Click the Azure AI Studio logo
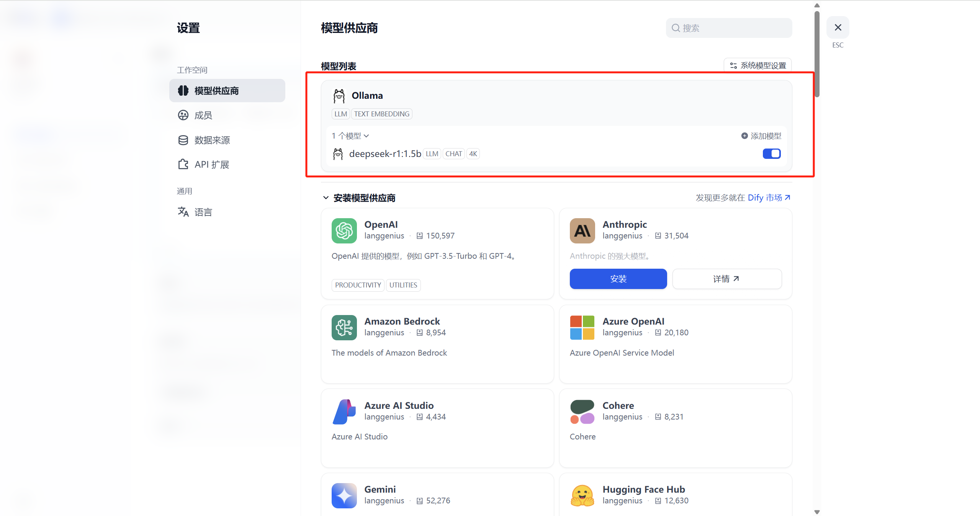This screenshot has height=516, width=980. tap(344, 411)
